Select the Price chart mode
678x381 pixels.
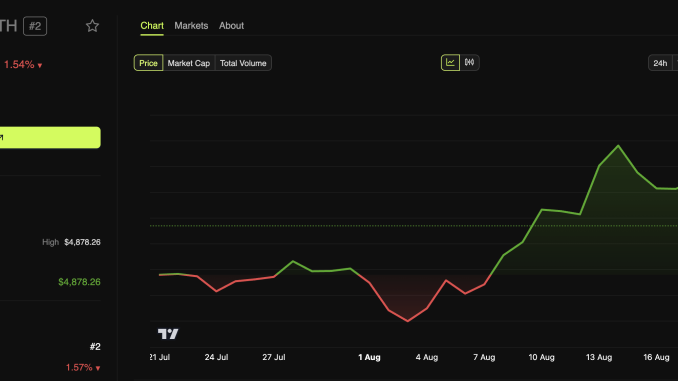coord(148,63)
